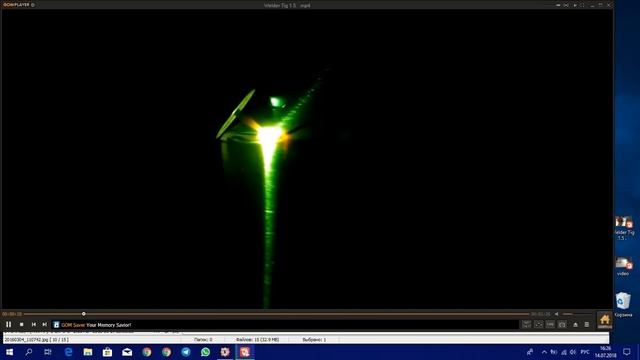
Task: Open the Windows Start menu
Action: tap(9, 352)
